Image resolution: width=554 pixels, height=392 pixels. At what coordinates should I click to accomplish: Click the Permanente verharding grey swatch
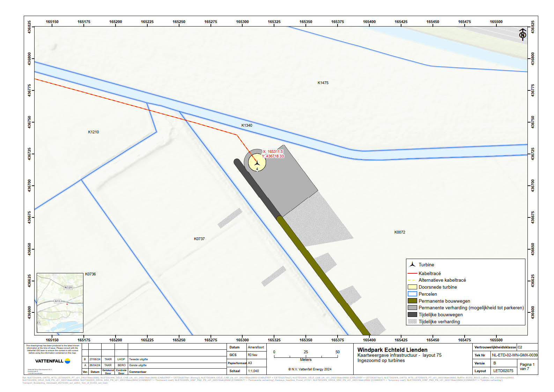(412, 308)
